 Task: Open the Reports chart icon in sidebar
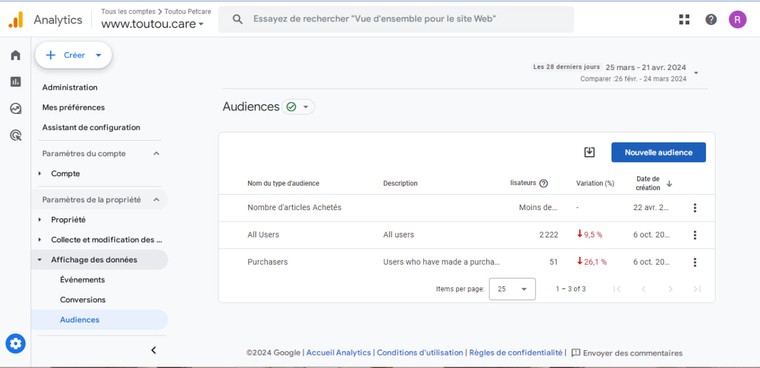point(16,81)
